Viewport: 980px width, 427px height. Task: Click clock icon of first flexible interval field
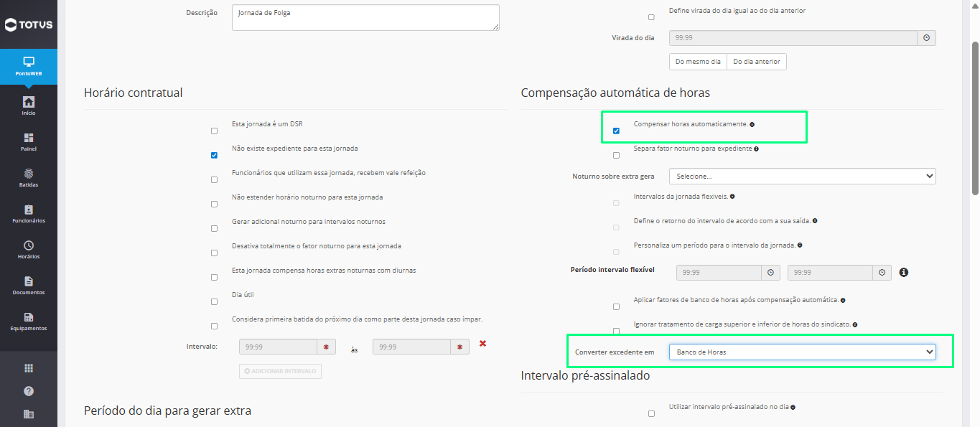tap(770, 273)
